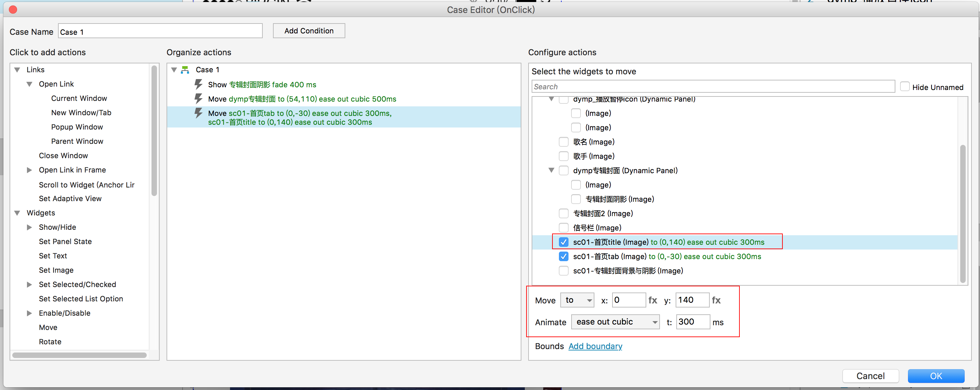Add New Window/Tab action

coord(81,112)
